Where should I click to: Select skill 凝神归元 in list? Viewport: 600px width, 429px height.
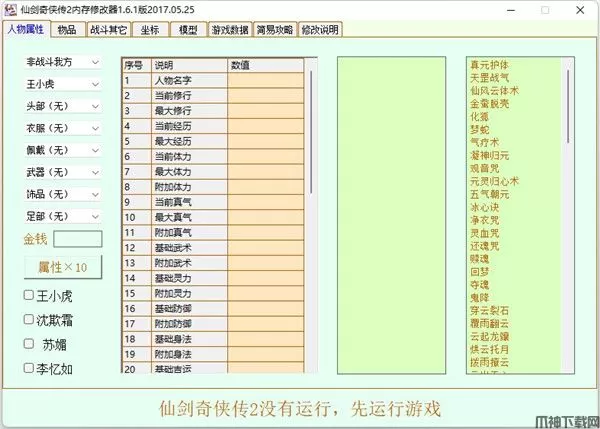pos(489,156)
